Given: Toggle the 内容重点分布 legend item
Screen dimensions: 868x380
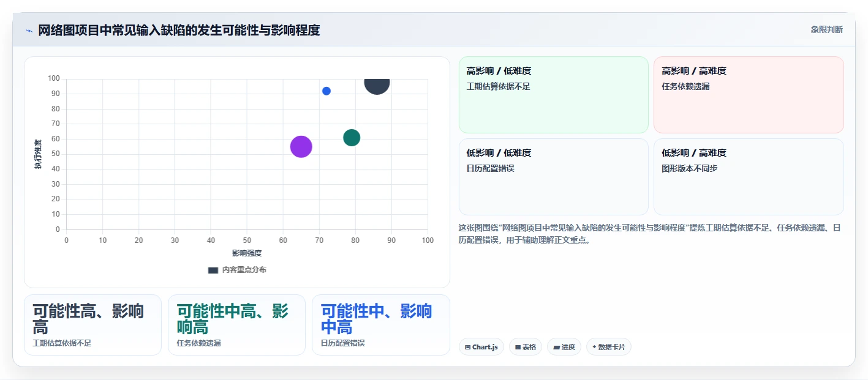Looking at the screenshot, I should (237, 270).
